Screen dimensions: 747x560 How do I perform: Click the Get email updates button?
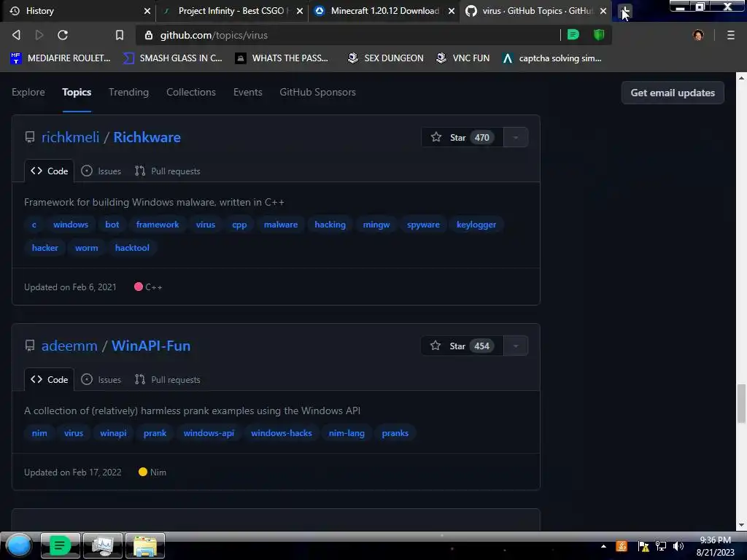point(673,93)
